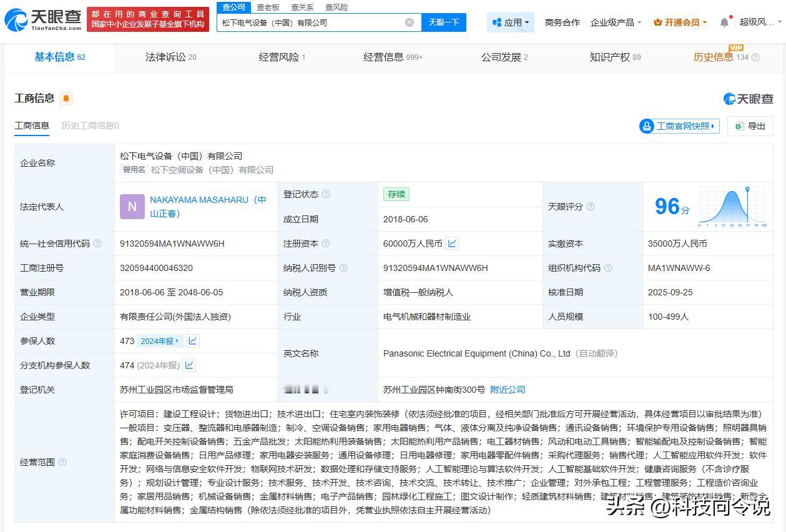
Task: Click the former name 松下空调设备(中国)有限公司
Action: [x=212, y=170]
